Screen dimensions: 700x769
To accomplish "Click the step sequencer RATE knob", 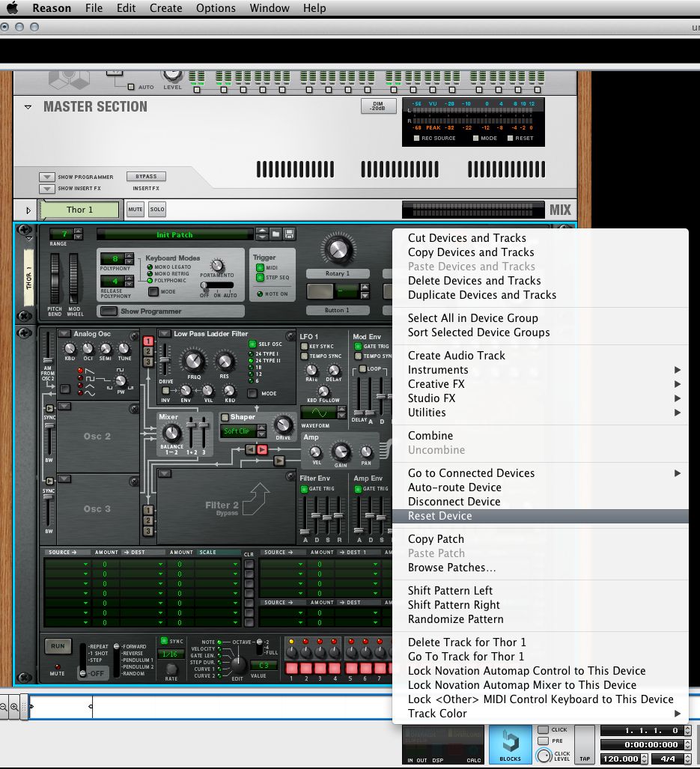I will pyautogui.click(x=171, y=669).
